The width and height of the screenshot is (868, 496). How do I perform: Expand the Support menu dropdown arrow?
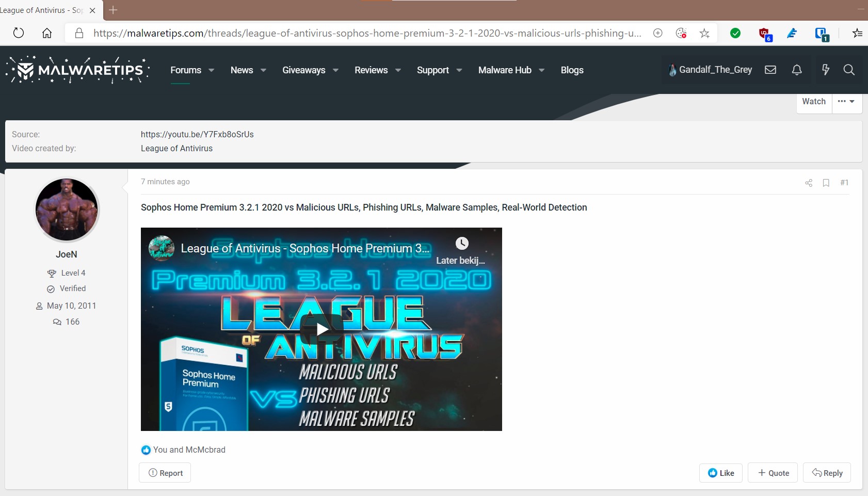tap(459, 70)
